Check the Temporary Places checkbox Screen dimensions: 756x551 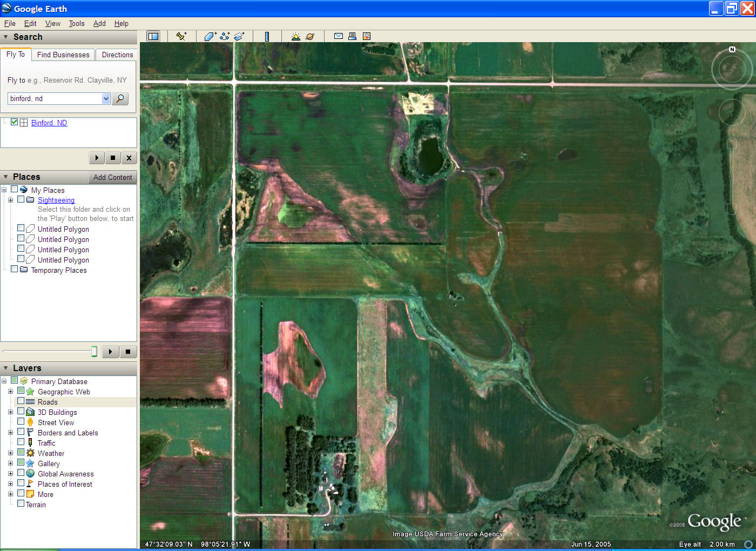14,269
